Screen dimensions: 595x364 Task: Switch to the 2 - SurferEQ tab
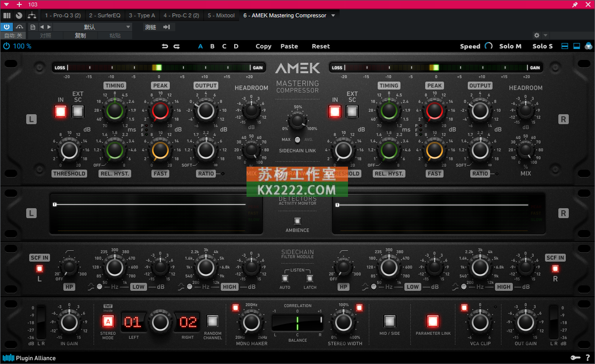click(104, 15)
